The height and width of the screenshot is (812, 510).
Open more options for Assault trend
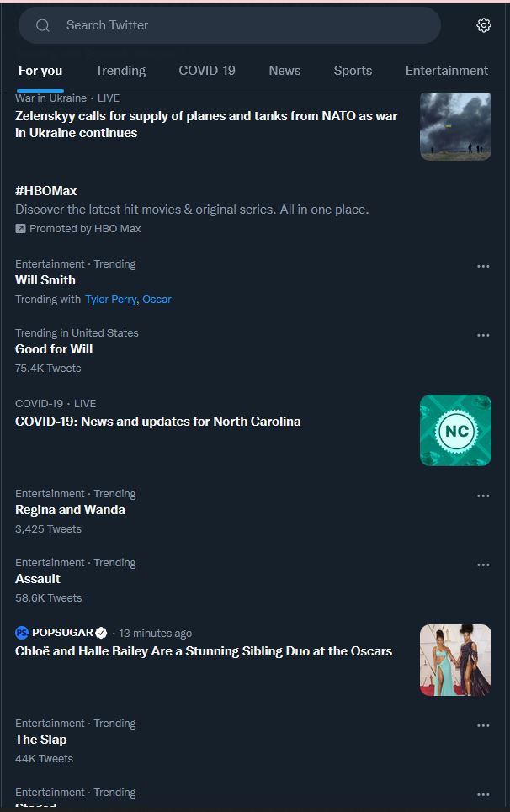pyautogui.click(x=483, y=565)
